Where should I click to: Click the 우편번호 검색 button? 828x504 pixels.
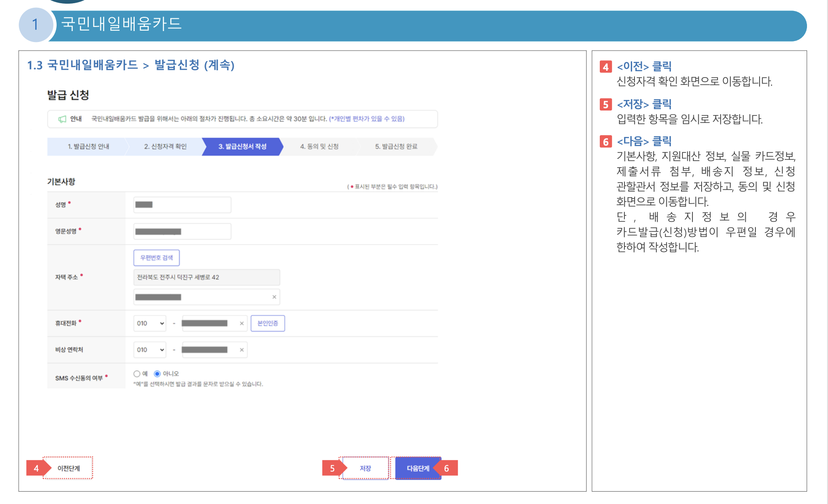point(156,257)
